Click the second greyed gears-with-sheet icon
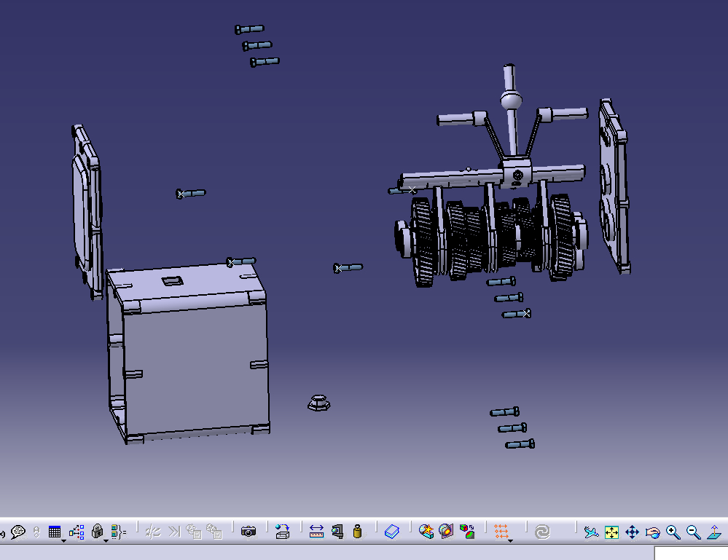Image resolution: width=728 pixels, height=560 pixels. (214, 532)
